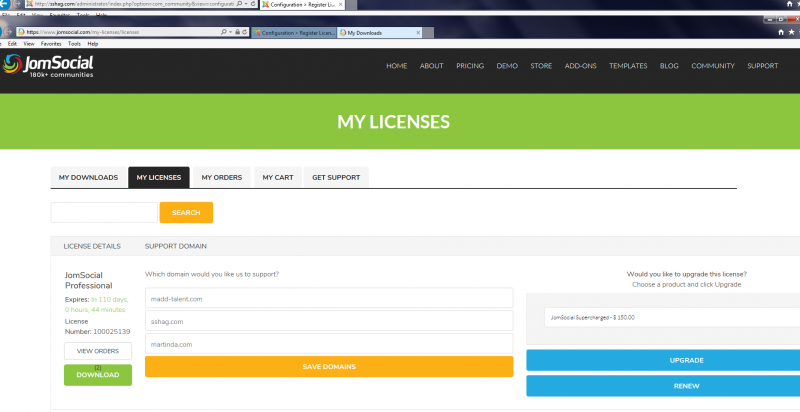The height and width of the screenshot is (412, 800).
Task: Close the My Downloads browser tab
Action: [418, 33]
